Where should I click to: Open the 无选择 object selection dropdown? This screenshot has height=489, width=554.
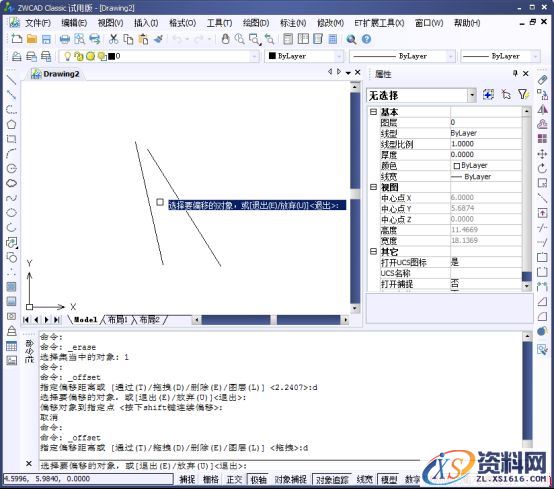click(472, 95)
